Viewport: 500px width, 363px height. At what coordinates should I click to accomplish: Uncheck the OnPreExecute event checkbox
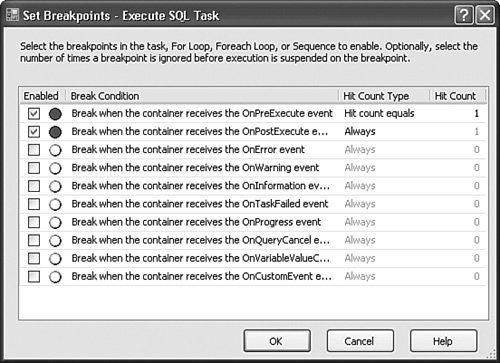coord(34,114)
